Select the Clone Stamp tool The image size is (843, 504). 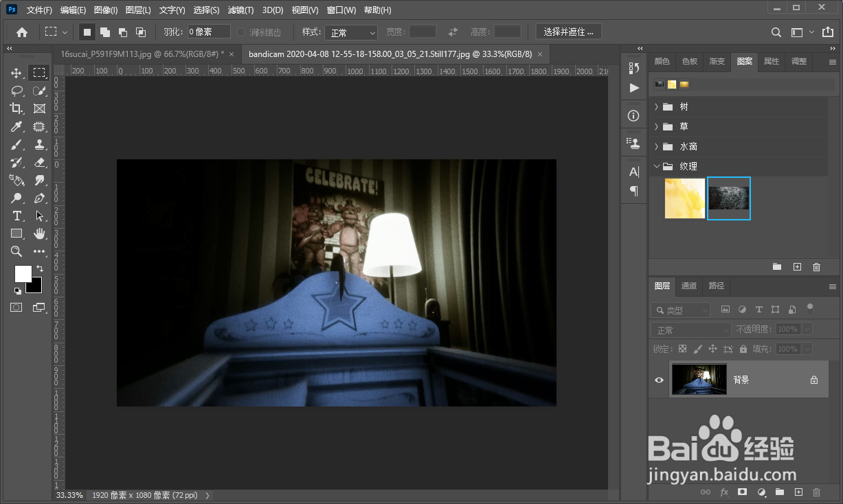(39, 144)
